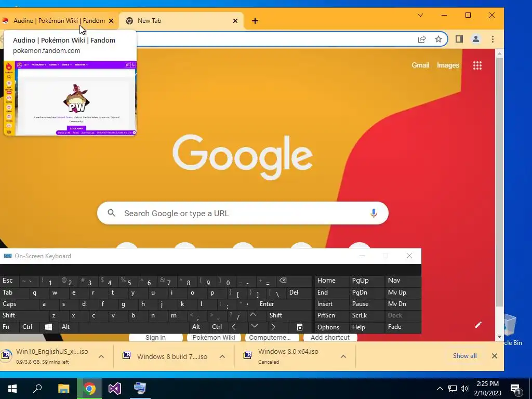
Task: Open the Google apps grid
Action: pyautogui.click(x=477, y=65)
